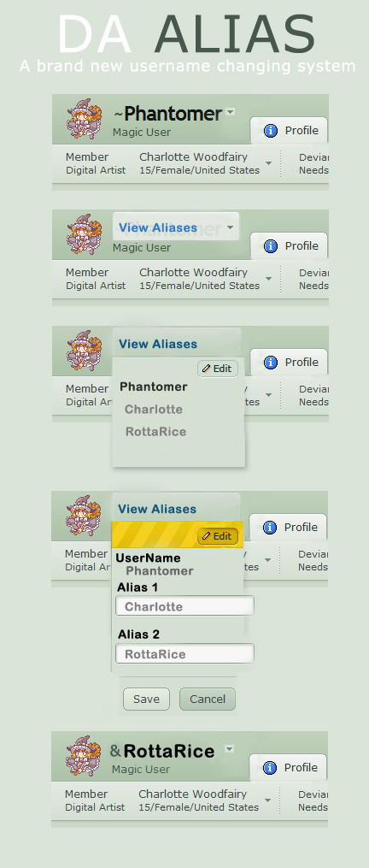The height and width of the screenshot is (868, 369).
Task: Select the Charlotte alias in the list
Action: [x=153, y=409]
